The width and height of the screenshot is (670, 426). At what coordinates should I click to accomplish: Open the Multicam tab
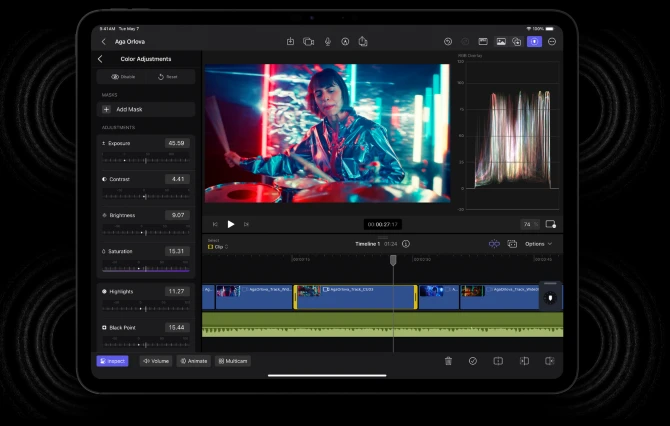[x=233, y=361]
